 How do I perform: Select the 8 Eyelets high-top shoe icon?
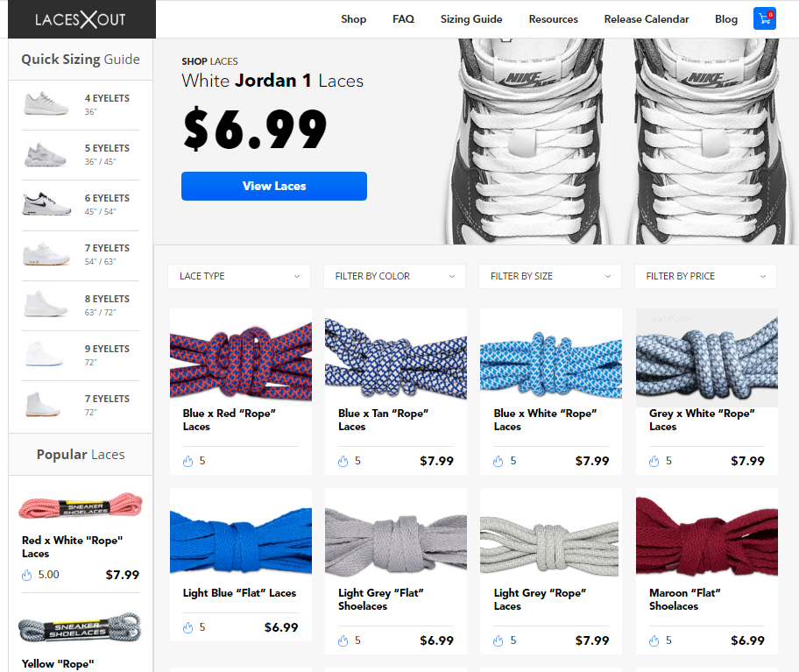46,304
